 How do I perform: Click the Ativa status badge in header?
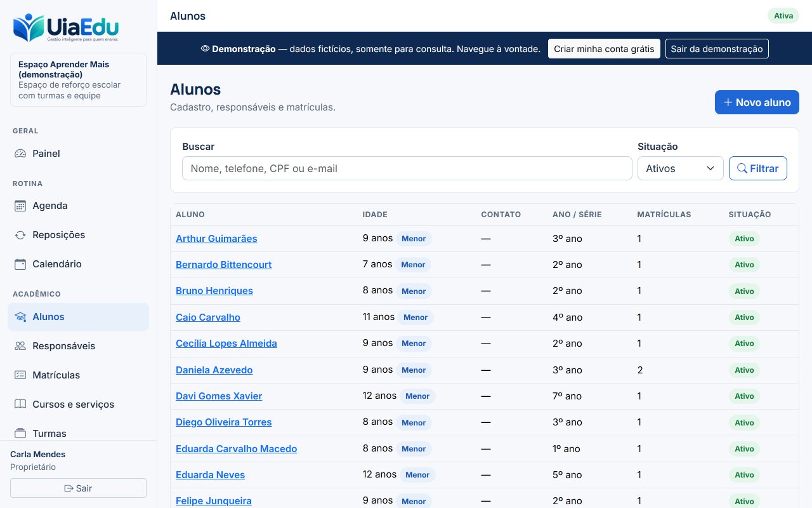pyautogui.click(x=783, y=16)
